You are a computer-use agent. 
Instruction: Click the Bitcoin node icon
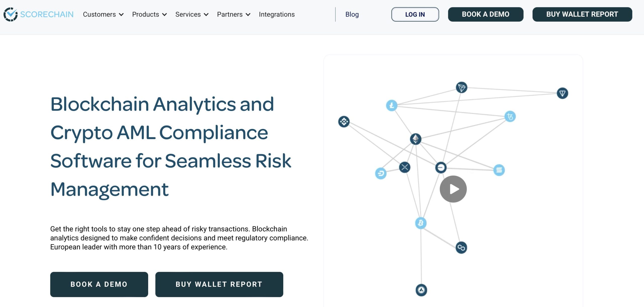[x=421, y=223]
